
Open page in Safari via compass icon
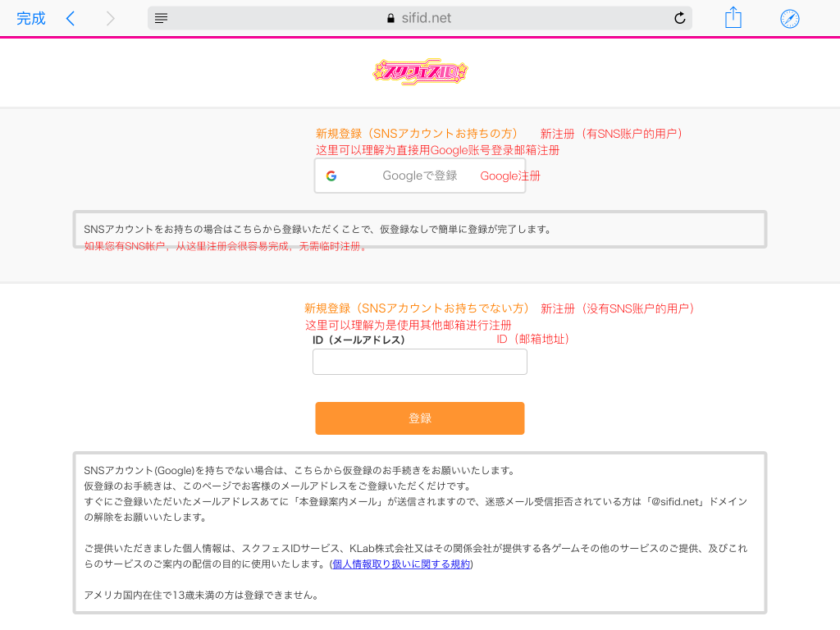[789, 18]
